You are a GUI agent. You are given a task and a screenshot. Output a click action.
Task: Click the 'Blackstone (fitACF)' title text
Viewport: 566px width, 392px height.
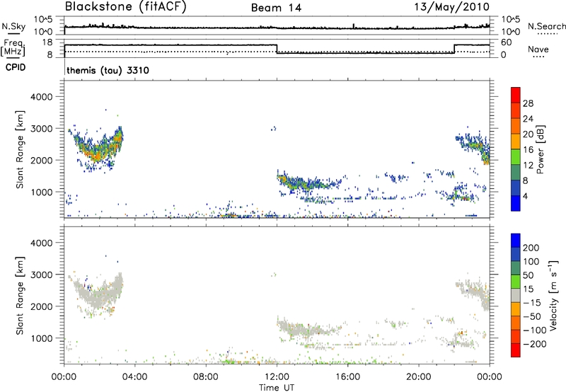point(125,6)
